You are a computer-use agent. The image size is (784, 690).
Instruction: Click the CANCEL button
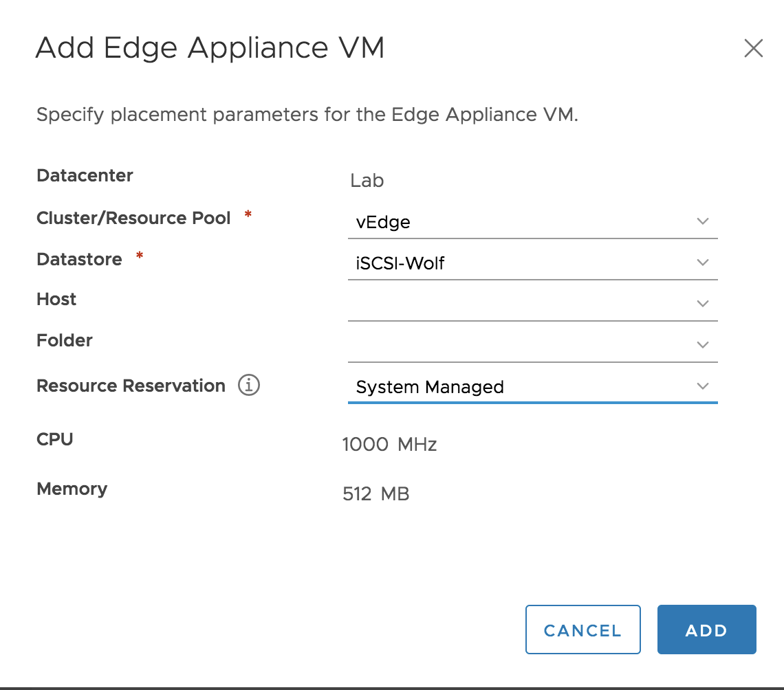pyautogui.click(x=582, y=630)
